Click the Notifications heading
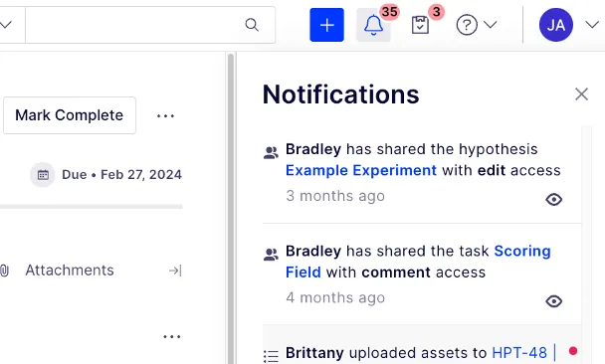 pyautogui.click(x=340, y=94)
